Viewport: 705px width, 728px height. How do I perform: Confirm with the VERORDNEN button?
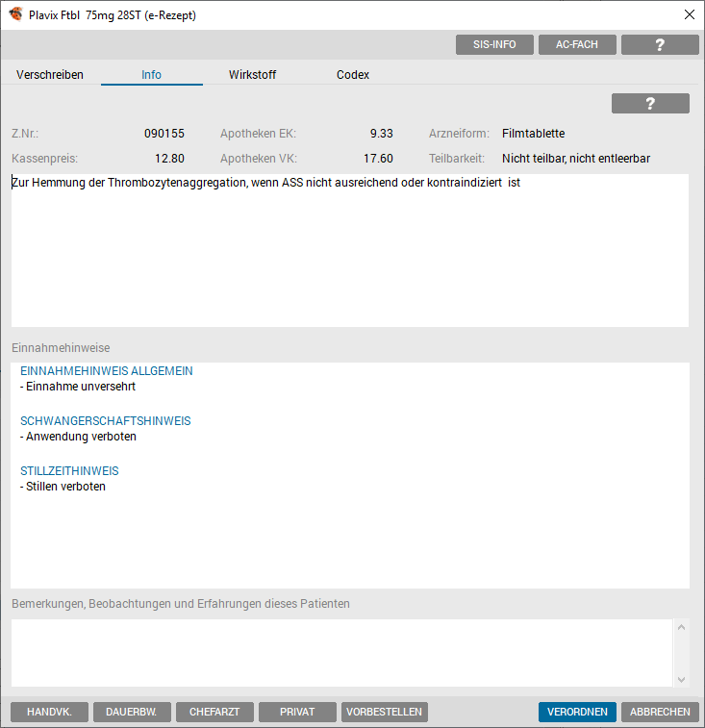pyautogui.click(x=577, y=712)
